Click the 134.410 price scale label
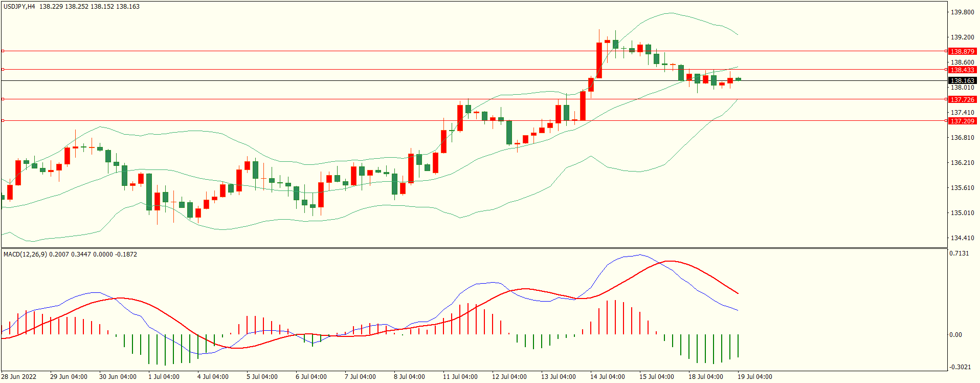 click(962, 238)
